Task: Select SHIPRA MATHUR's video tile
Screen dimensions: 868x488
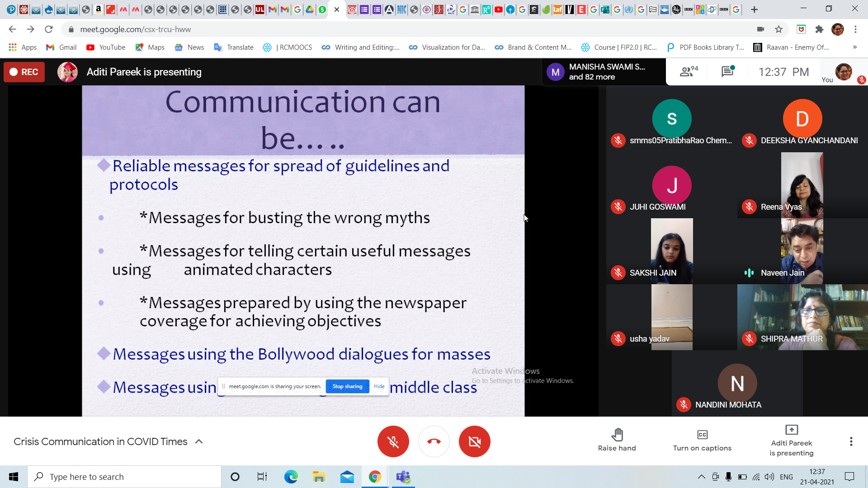Action: click(802, 317)
